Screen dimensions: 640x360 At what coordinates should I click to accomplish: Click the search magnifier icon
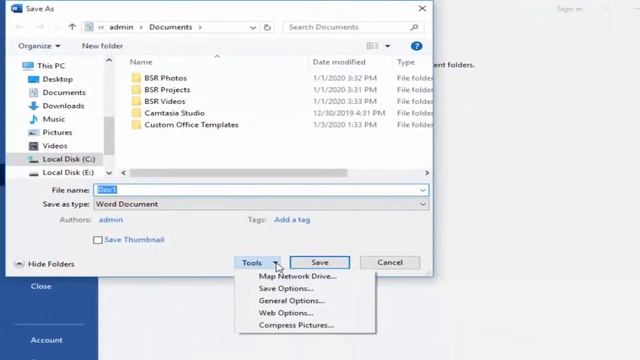click(x=414, y=27)
